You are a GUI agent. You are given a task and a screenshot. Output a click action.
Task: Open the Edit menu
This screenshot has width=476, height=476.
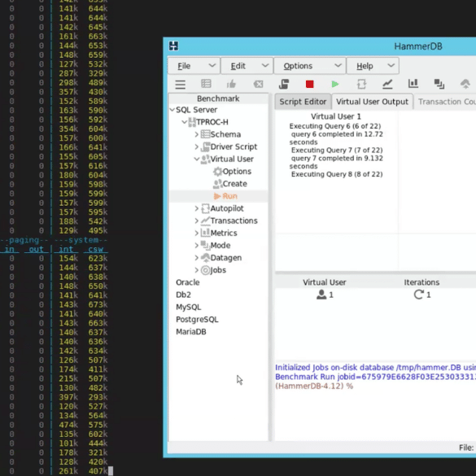point(247,66)
